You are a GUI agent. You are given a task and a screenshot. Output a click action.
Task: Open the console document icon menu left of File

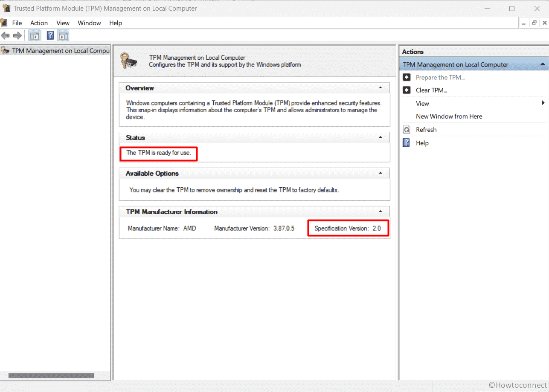4,23
